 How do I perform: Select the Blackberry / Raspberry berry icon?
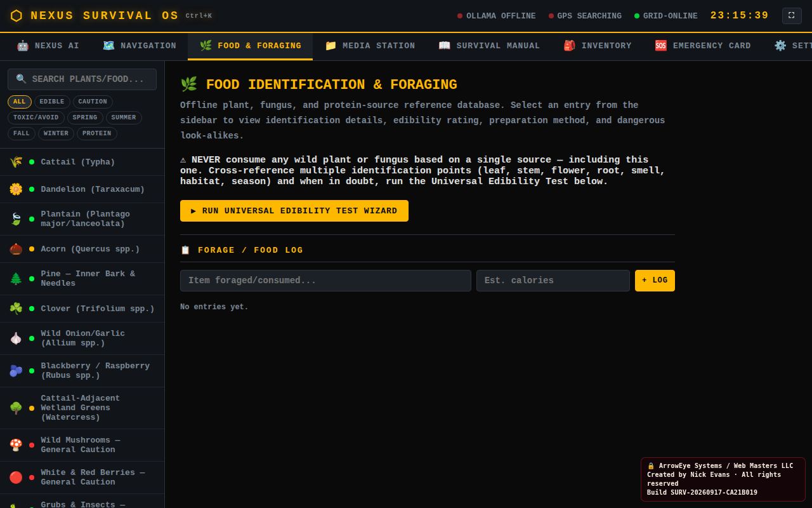(x=16, y=371)
